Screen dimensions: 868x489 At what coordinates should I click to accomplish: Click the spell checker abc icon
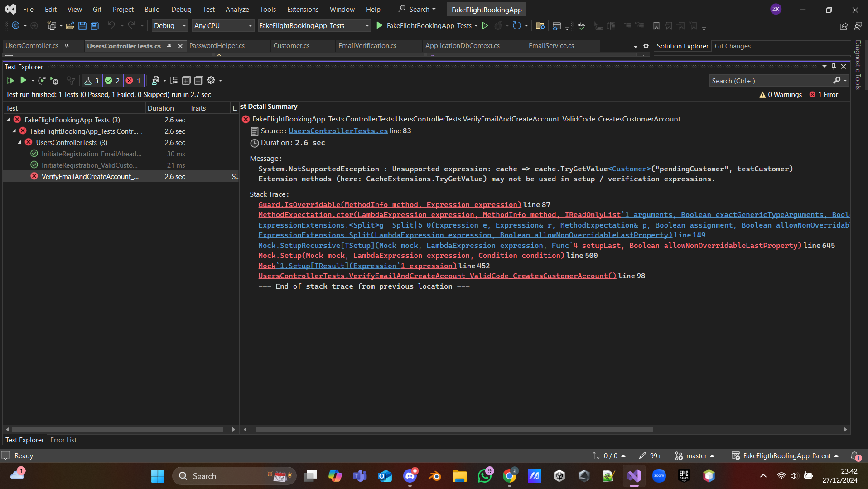[x=582, y=26]
